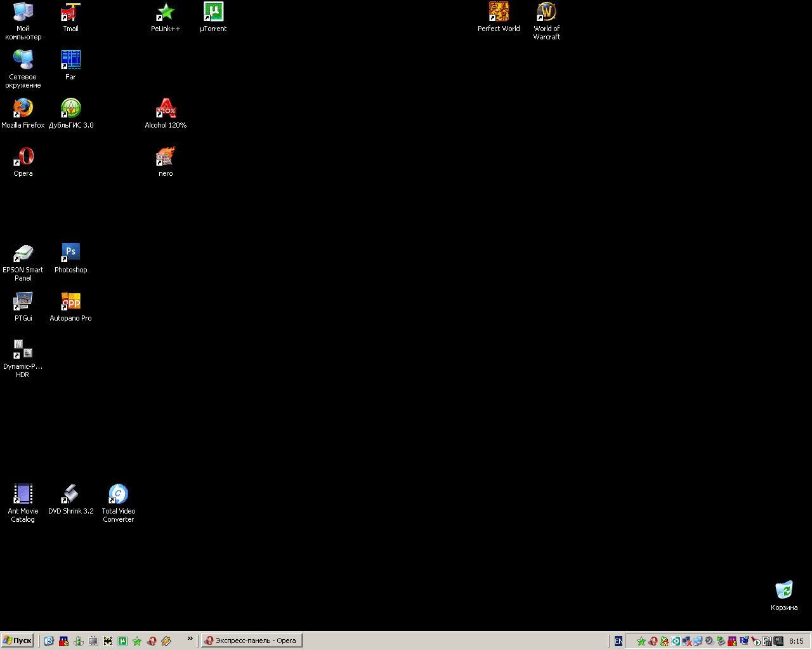Open the Mozilla Firefox desktop shortcut

[23, 109]
